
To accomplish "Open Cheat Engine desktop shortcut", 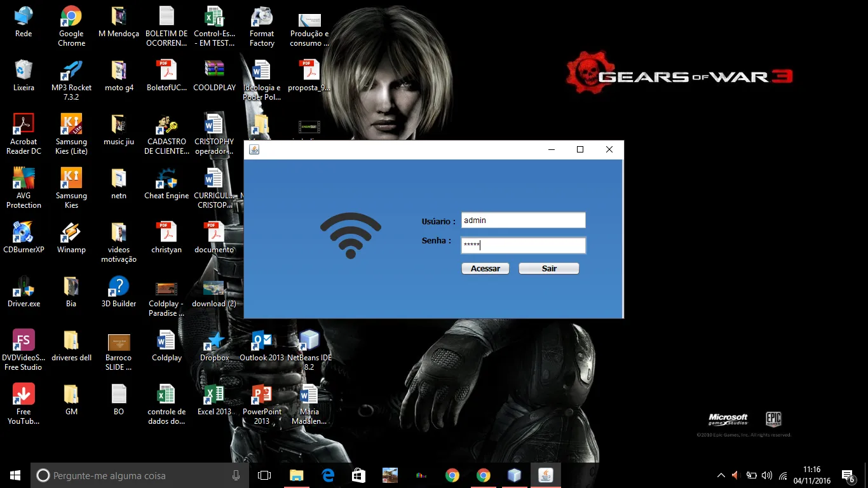I will [x=166, y=183].
